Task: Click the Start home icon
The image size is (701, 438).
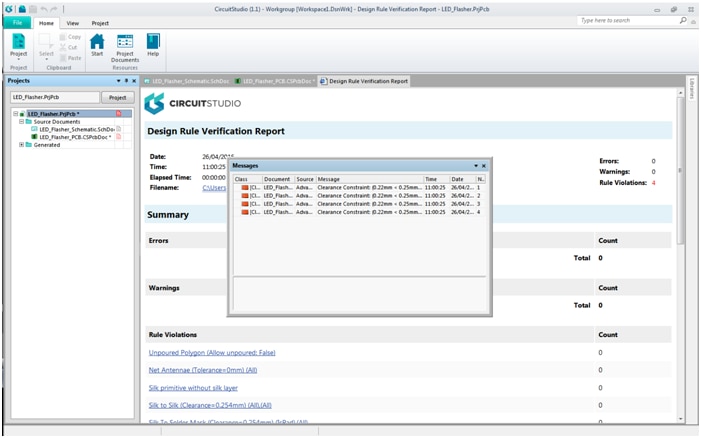Action: (x=97, y=46)
